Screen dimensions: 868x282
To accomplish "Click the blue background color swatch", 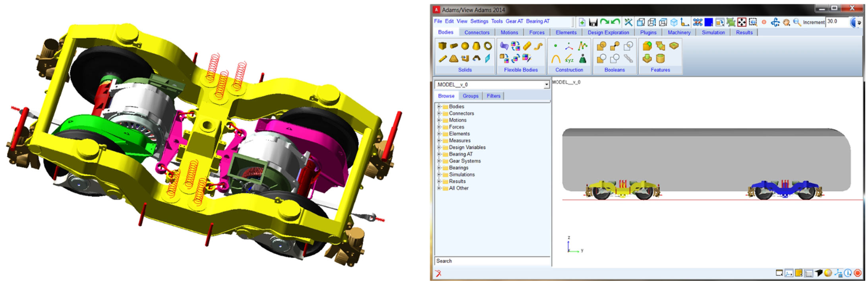I will click(x=708, y=22).
